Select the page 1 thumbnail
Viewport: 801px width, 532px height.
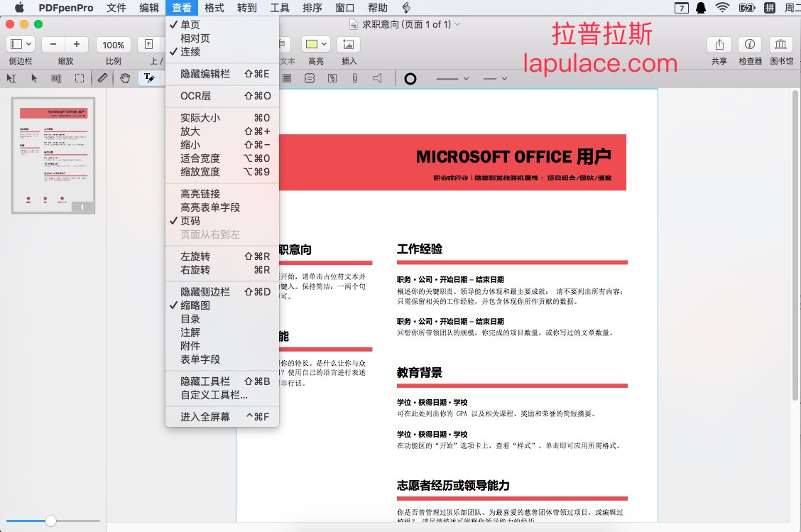53,156
